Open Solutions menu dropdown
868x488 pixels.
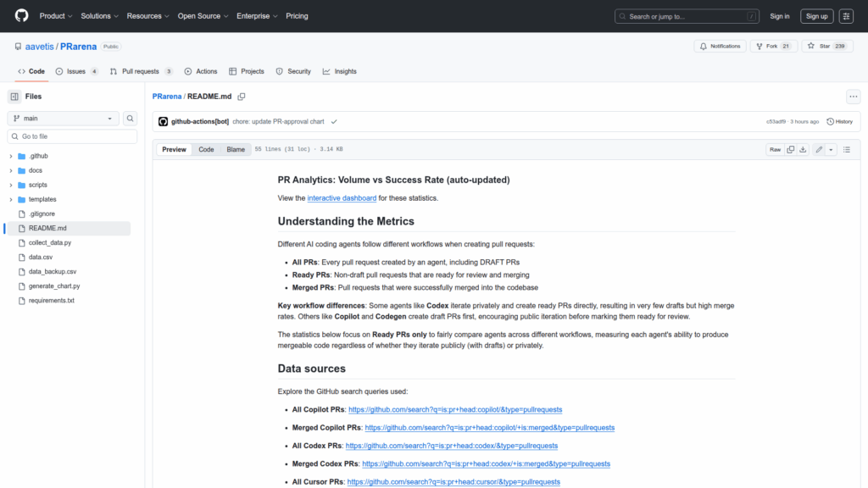coord(100,16)
